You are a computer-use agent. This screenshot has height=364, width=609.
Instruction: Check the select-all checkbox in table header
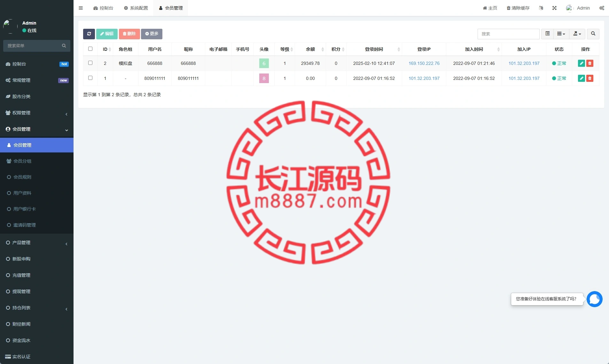[90, 49]
